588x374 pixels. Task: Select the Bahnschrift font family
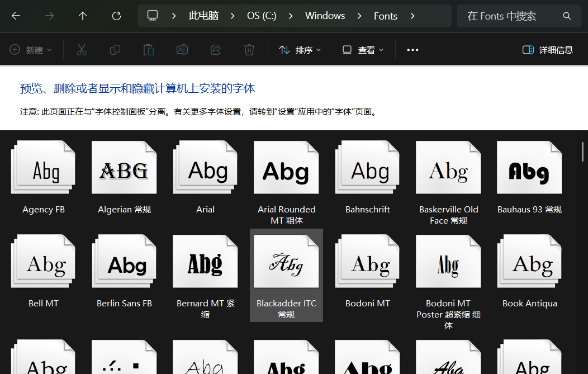pos(368,178)
